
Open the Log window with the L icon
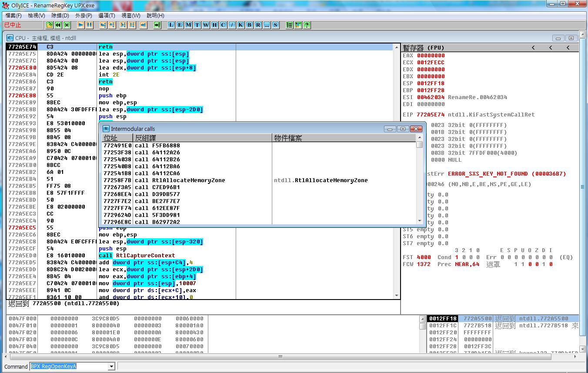[x=171, y=25]
